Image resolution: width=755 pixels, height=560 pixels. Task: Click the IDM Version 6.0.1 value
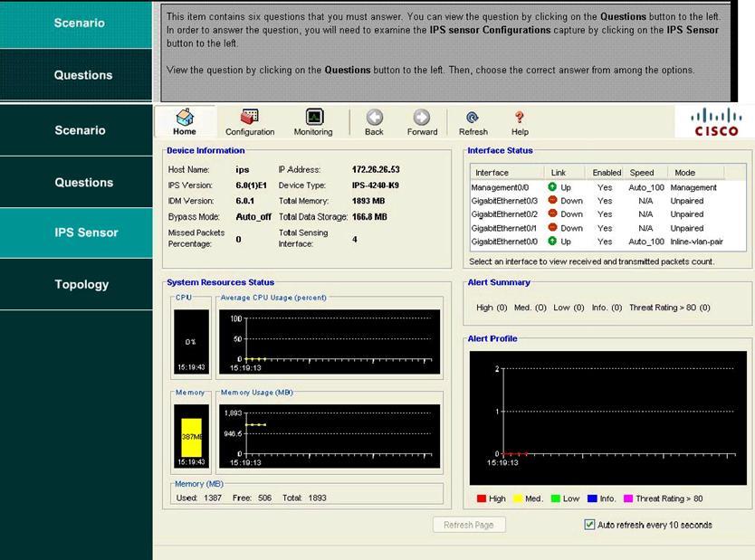click(245, 201)
